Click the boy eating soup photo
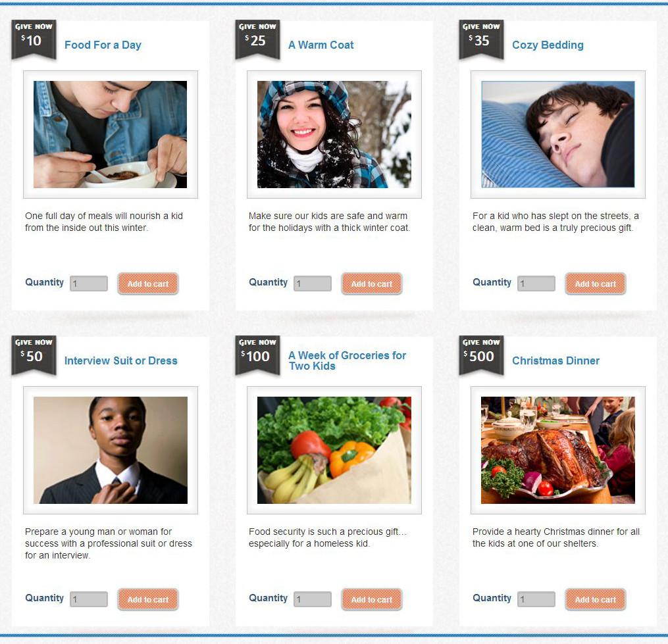The width and height of the screenshot is (668, 644). click(111, 135)
